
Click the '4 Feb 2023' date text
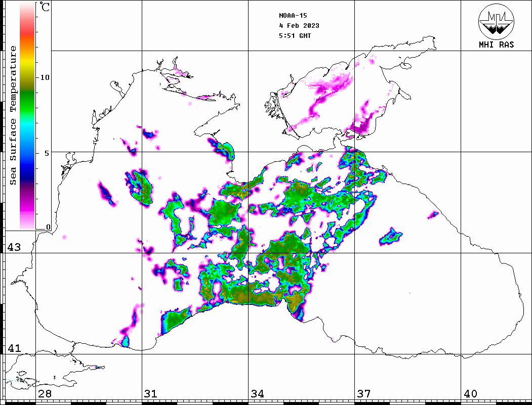299,26
